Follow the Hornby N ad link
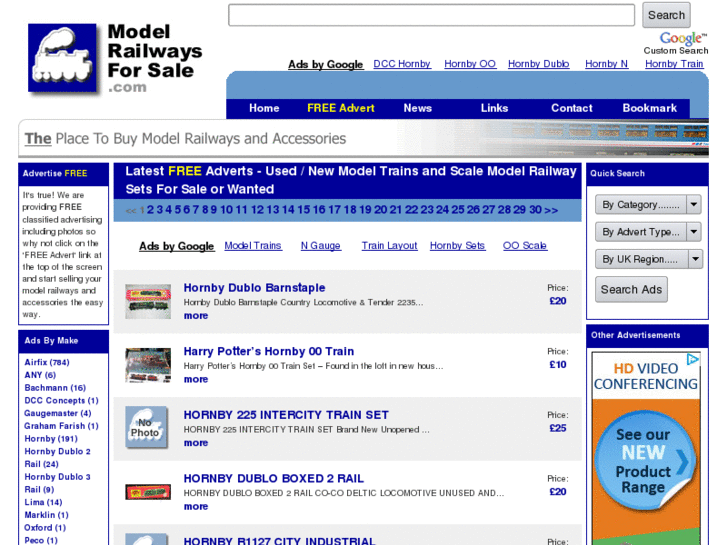 click(606, 64)
